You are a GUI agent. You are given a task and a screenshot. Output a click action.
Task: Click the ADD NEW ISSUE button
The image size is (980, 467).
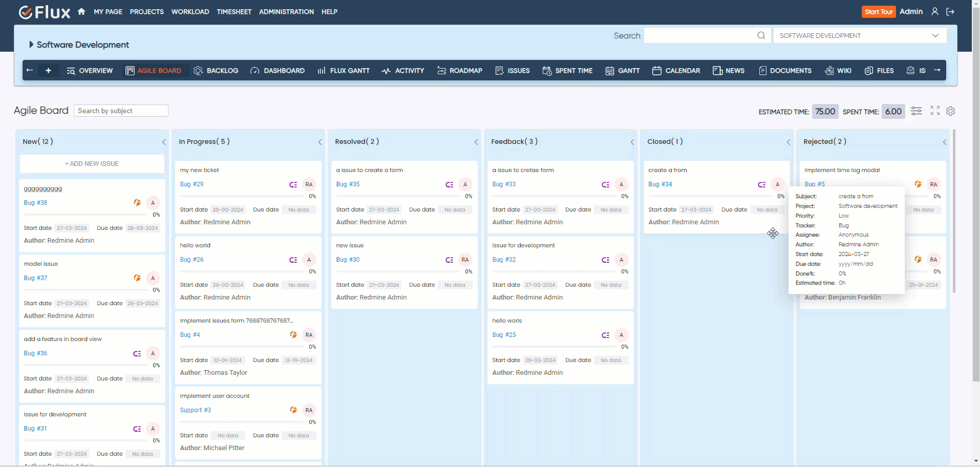tap(92, 163)
